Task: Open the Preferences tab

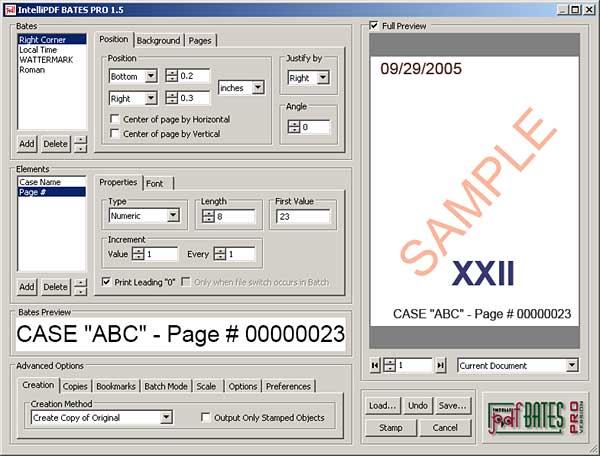Action: (288, 386)
